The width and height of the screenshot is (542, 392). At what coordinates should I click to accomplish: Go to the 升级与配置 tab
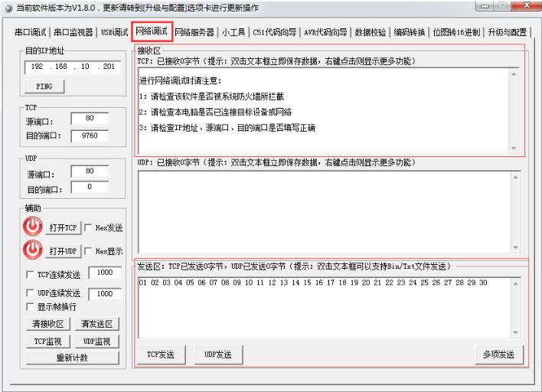507,32
